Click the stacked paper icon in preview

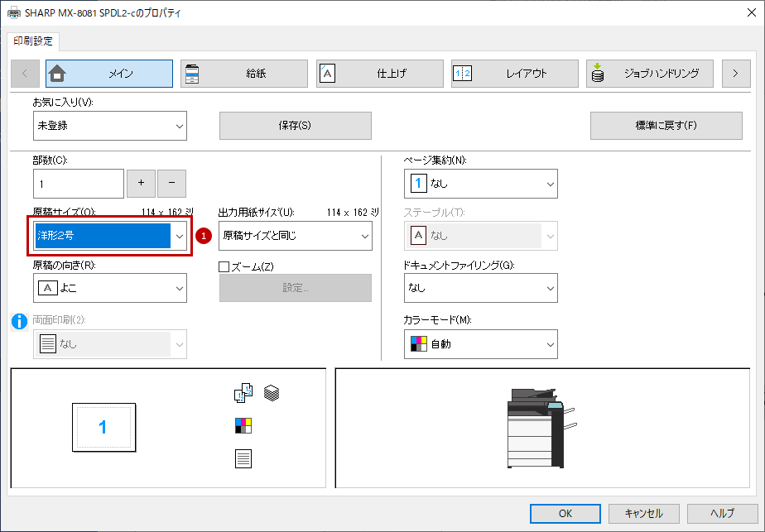[272, 393]
